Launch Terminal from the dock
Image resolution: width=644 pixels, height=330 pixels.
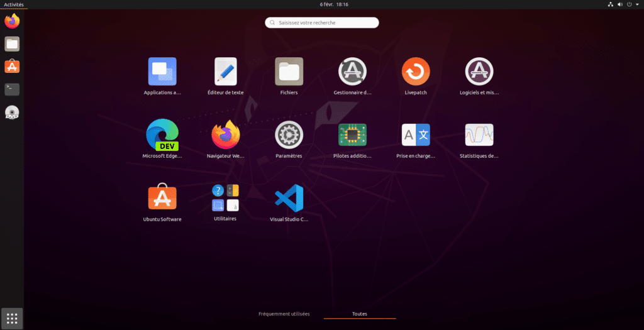[x=12, y=89]
